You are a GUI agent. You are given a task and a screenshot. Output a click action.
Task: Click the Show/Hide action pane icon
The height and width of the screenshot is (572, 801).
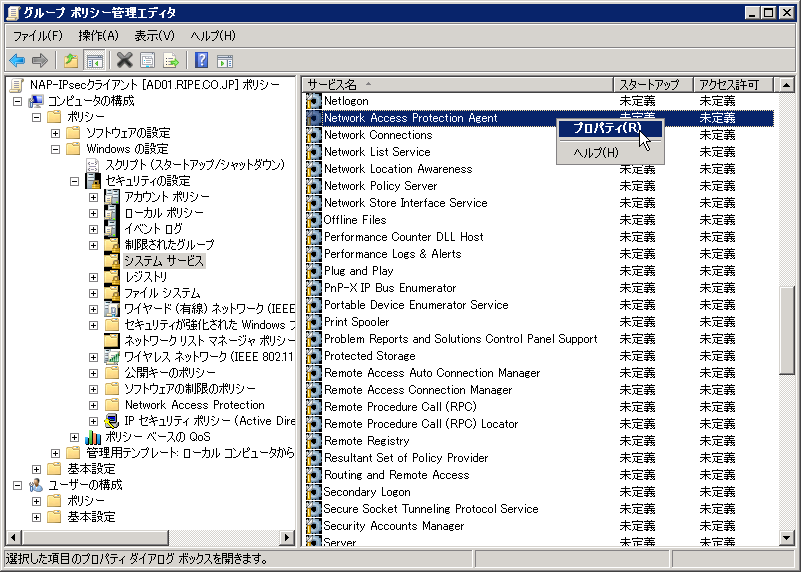pyautogui.click(x=225, y=60)
